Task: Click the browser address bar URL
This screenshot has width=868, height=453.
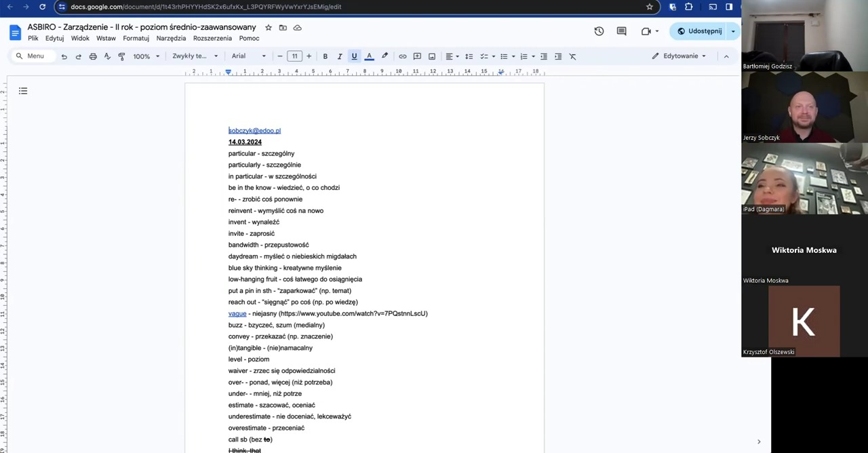Action: pos(206,7)
